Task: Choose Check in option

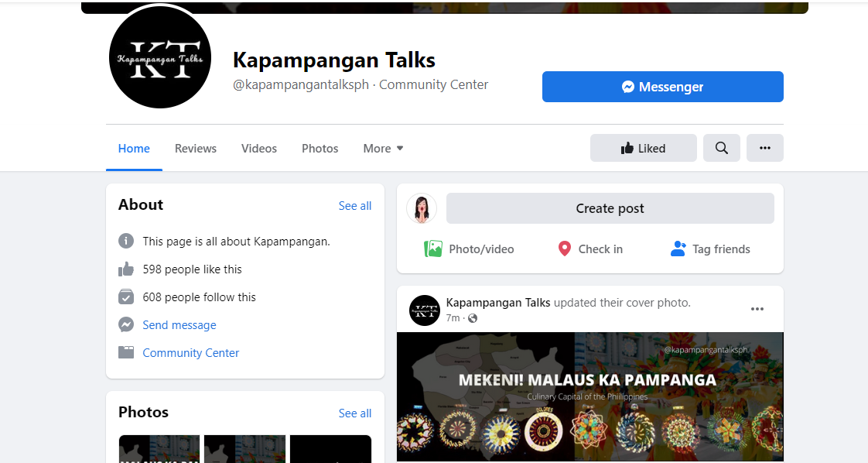Action: click(x=590, y=249)
